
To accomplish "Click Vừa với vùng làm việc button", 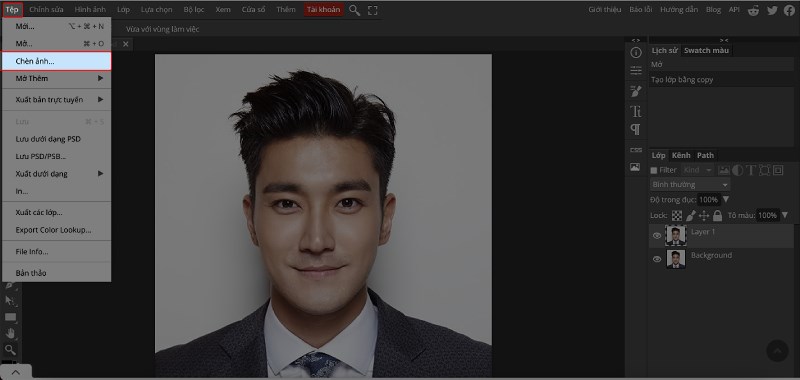I will click(x=163, y=29).
